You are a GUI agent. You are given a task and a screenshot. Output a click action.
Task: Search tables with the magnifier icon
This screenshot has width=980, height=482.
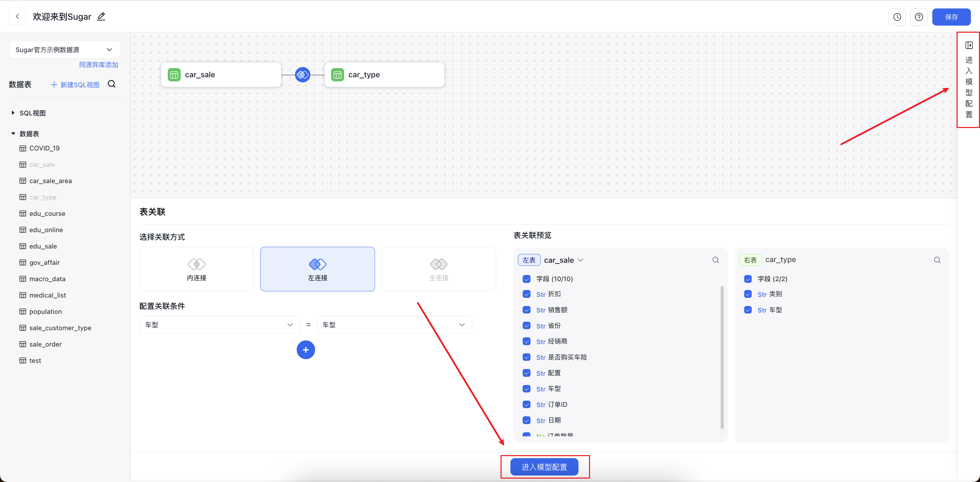[x=112, y=84]
